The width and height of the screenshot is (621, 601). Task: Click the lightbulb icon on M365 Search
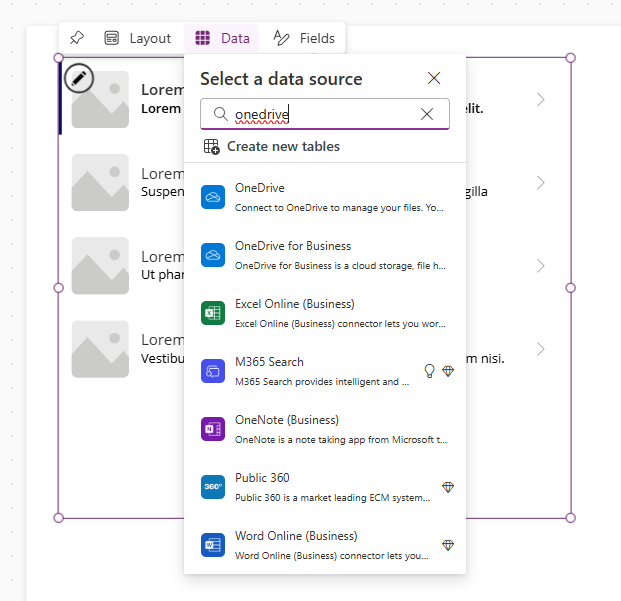click(429, 371)
